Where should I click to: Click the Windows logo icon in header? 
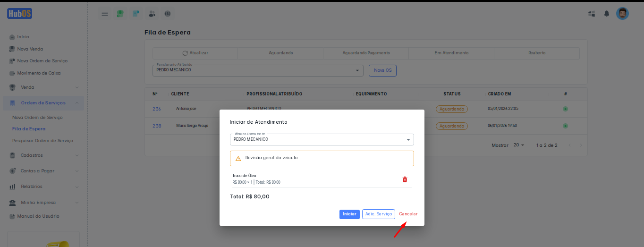click(x=591, y=14)
